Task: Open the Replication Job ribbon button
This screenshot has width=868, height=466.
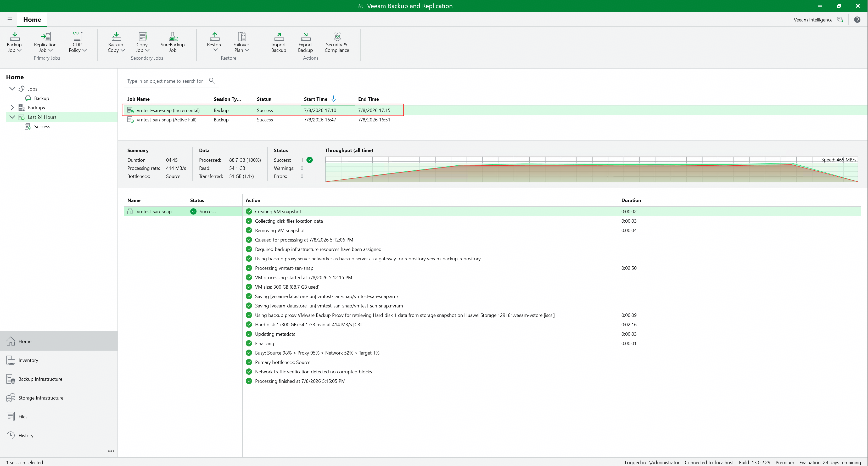Action: [45, 42]
